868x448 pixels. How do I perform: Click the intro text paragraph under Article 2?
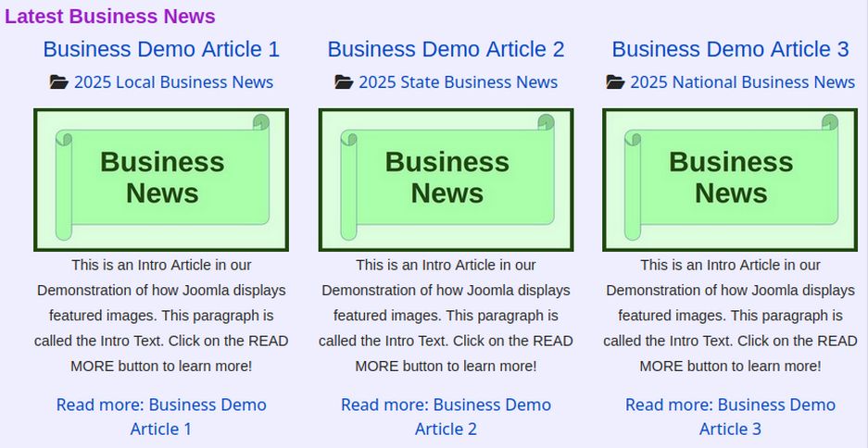pyautogui.click(x=446, y=315)
